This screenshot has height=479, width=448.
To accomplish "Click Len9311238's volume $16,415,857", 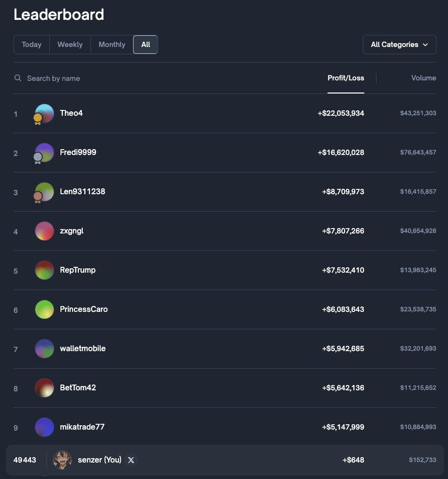I will tap(418, 191).
